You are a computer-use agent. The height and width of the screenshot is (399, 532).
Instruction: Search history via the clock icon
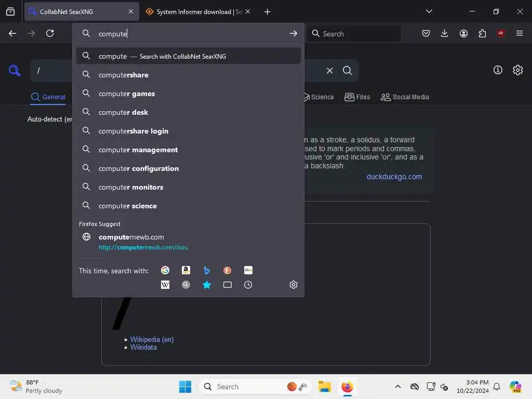pyautogui.click(x=248, y=285)
